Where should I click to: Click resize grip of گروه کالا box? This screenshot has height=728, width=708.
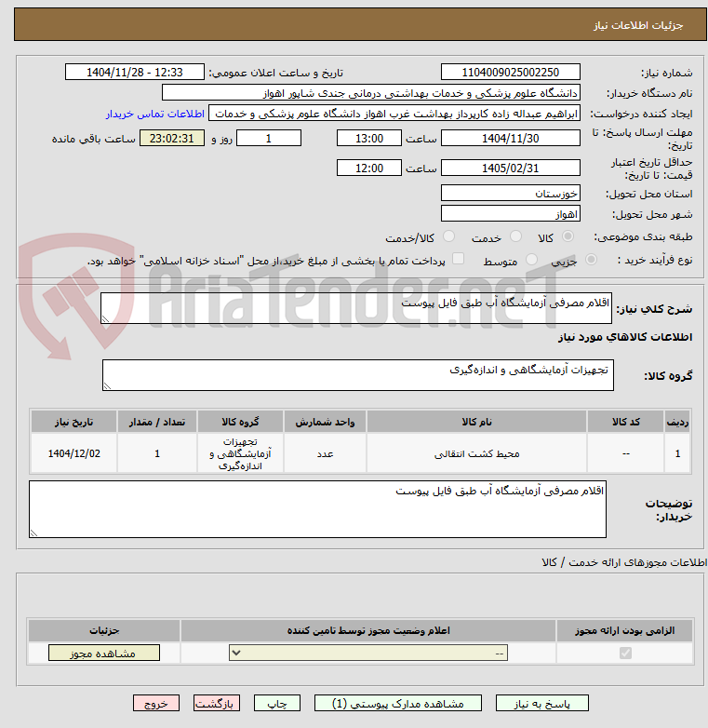[107, 385]
